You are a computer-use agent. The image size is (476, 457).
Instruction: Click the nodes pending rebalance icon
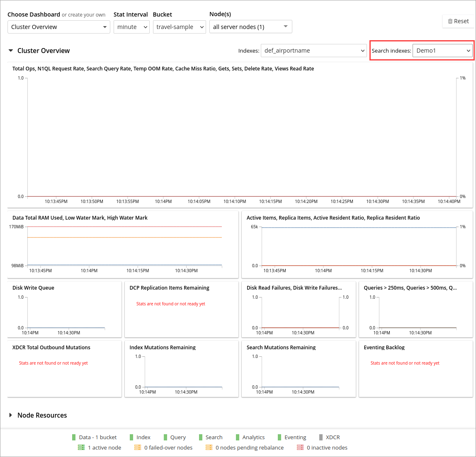[209, 447]
